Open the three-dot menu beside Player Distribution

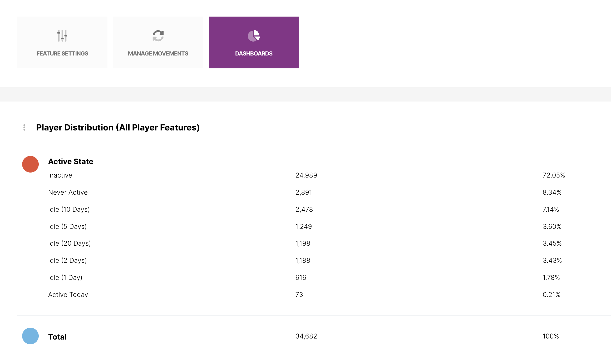pyautogui.click(x=24, y=128)
